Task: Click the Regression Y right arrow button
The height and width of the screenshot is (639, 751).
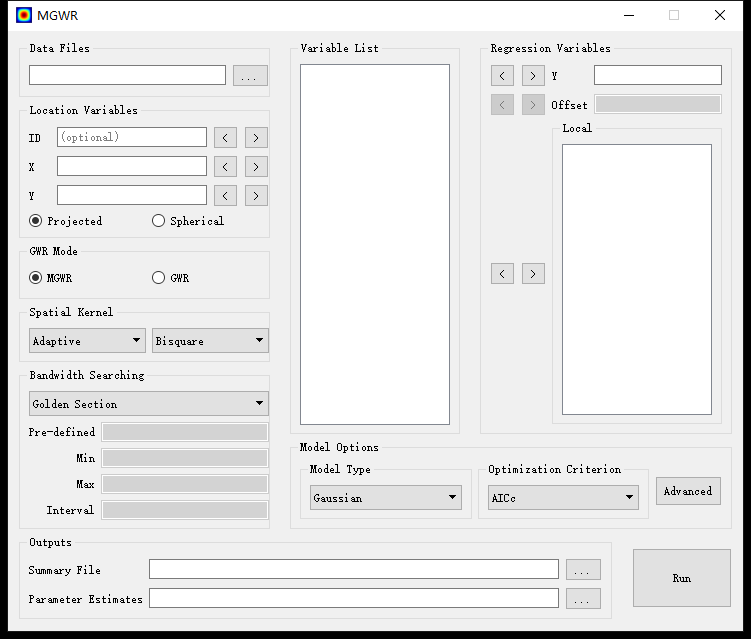Action: coord(533,76)
